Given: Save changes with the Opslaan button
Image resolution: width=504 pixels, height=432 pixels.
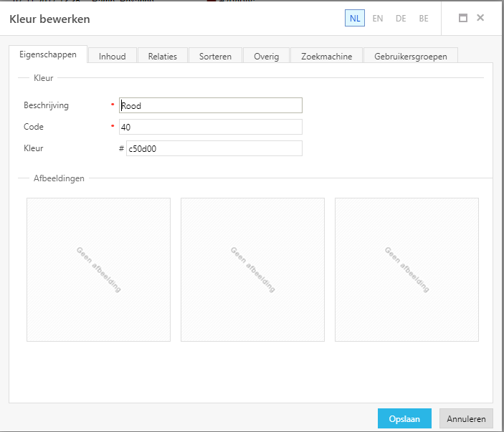Looking at the screenshot, I should tap(404, 418).
